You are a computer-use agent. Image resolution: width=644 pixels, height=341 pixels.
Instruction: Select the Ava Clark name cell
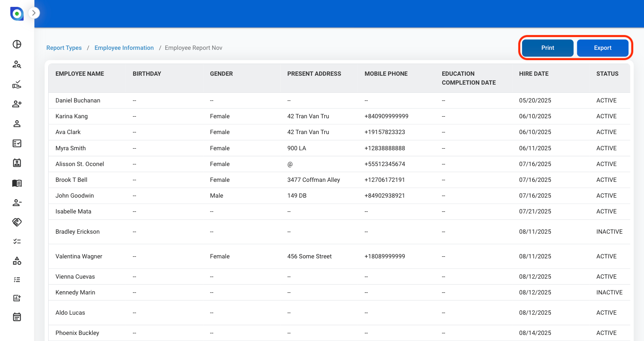point(68,132)
